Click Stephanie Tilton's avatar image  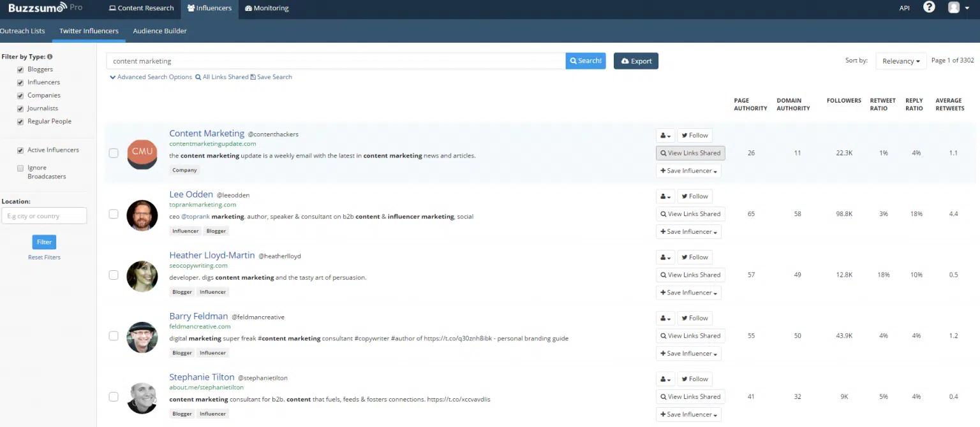(142, 398)
